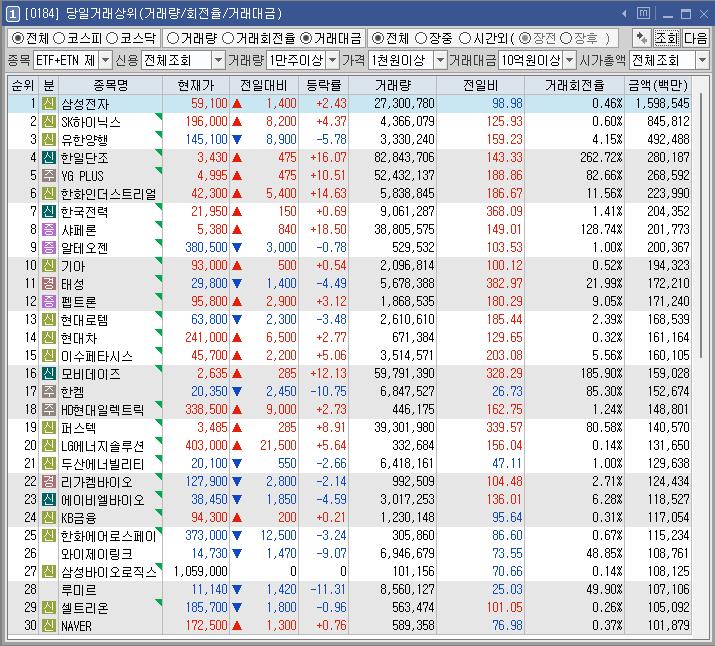This screenshot has height=646, width=715.
Task: Select the 와이제이링크 stock name
Action: [x=97, y=554]
